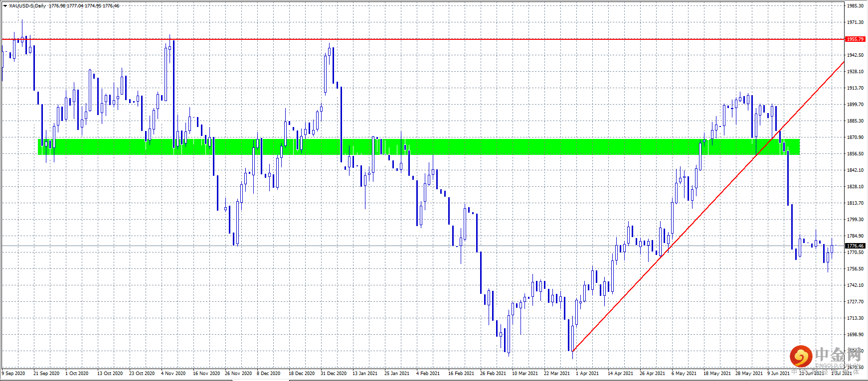Click the 1813.70 price axis label

tap(855, 203)
